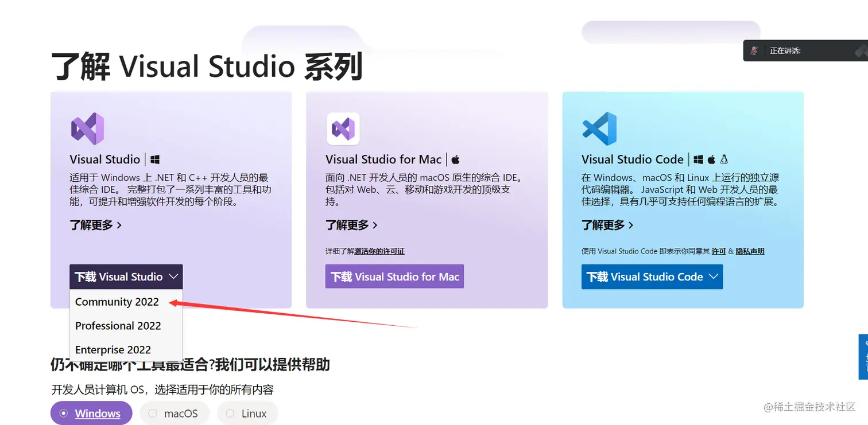Viewport: 868px width, 425px height.
Task: Click the blue feedback tab on the right edge
Action: (863, 357)
